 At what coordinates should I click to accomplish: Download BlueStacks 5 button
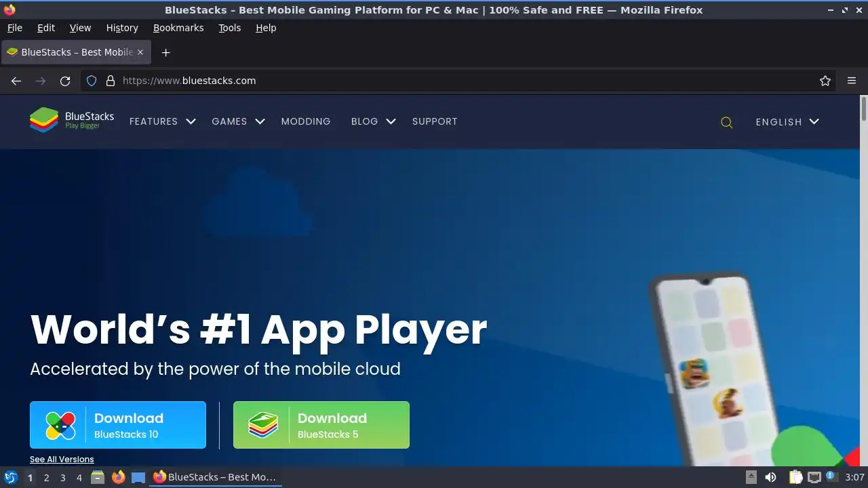coord(321,425)
